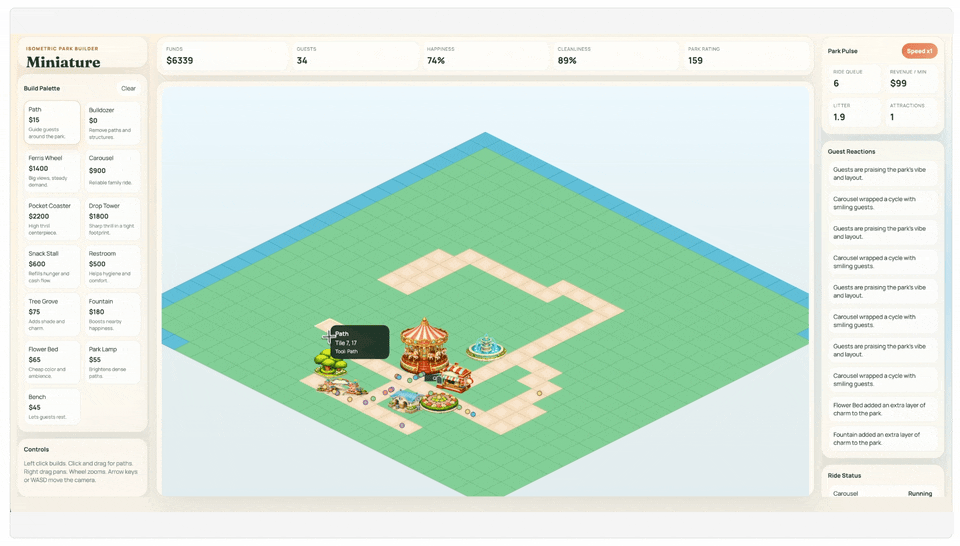Viewport: 960px width, 546px height.
Task: Click the Cleanliness 89% stat
Action: click(615, 56)
